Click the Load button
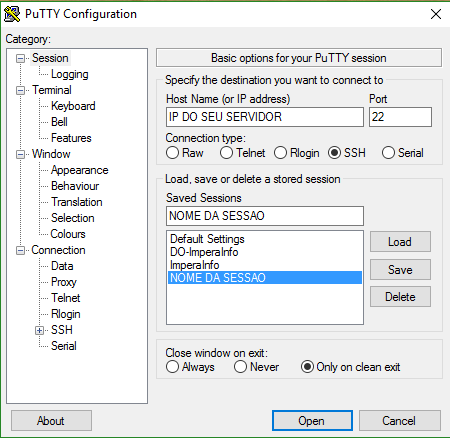This screenshot has height=438, width=450. [400, 242]
